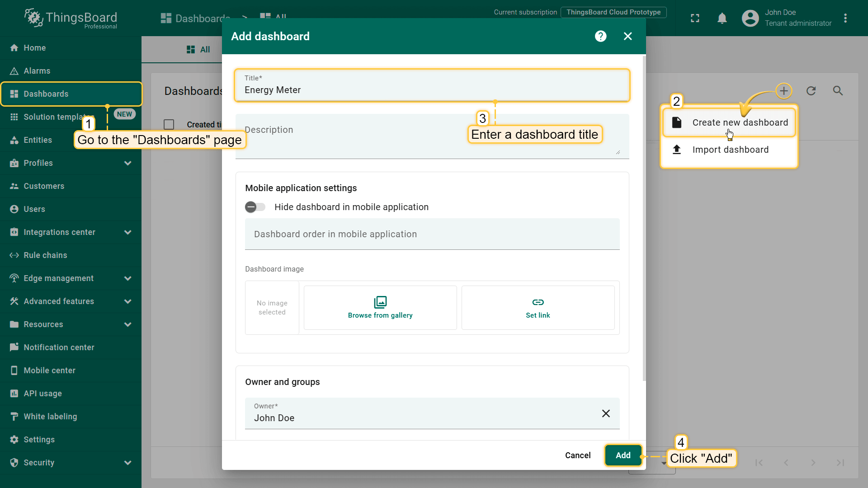Open White labeling page
The height and width of the screenshot is (488, 868).
coord(71,417)
